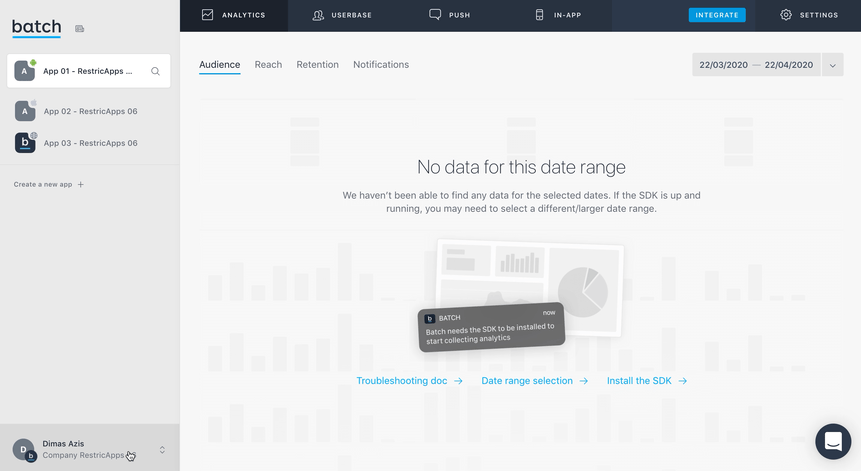Open the chat support widget
The height and width of the screenshot is (471, 861).
pyautogui.click(x=833, y=441)
